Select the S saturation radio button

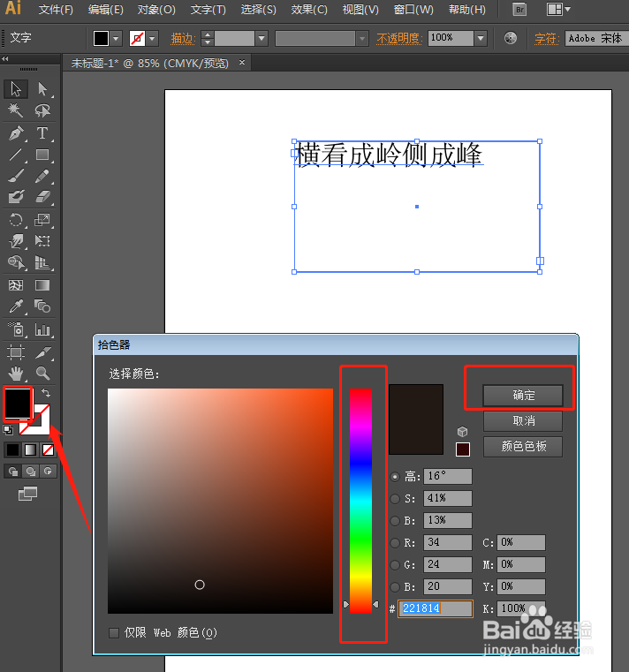[395, 498]
